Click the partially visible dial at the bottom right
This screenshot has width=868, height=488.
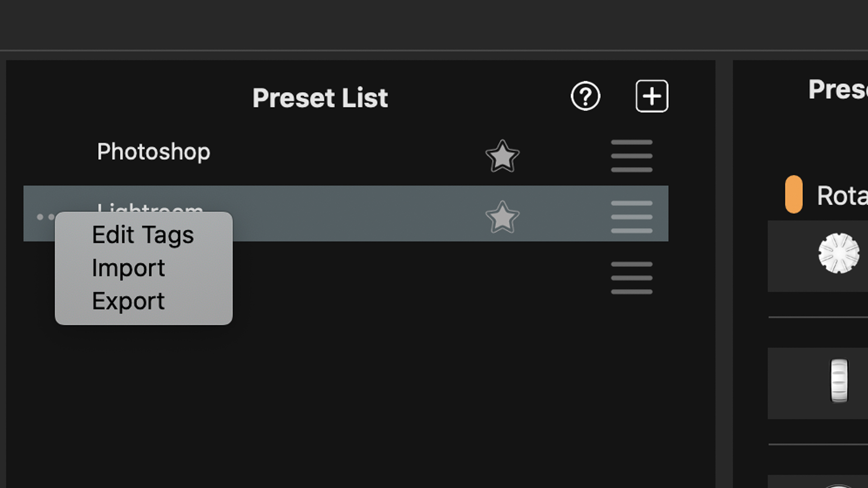(x=839, y=484)
